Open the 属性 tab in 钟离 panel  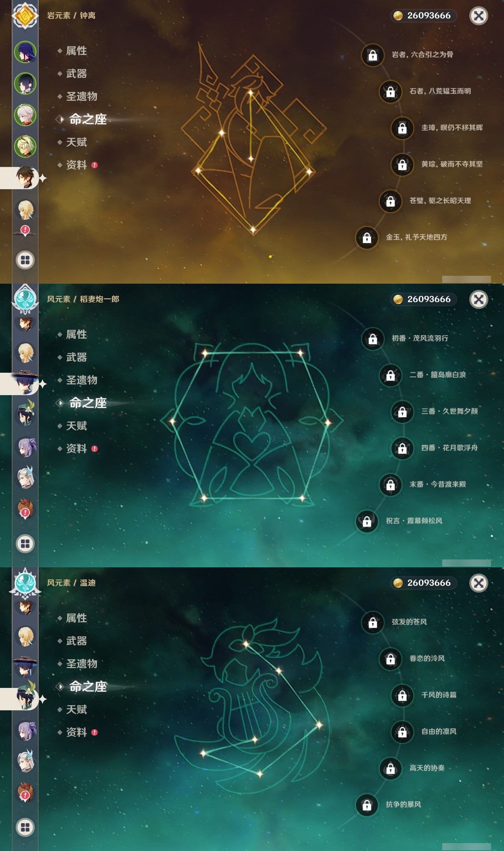coord(76,51)
